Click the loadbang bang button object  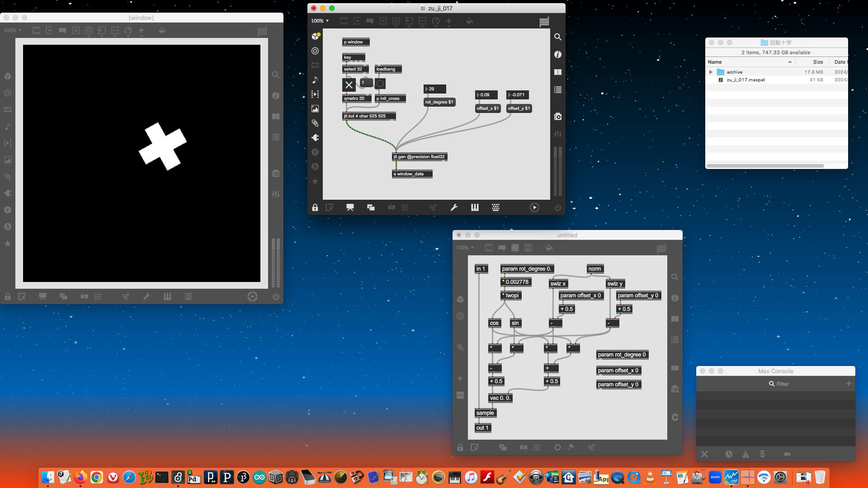pos(380,84)
